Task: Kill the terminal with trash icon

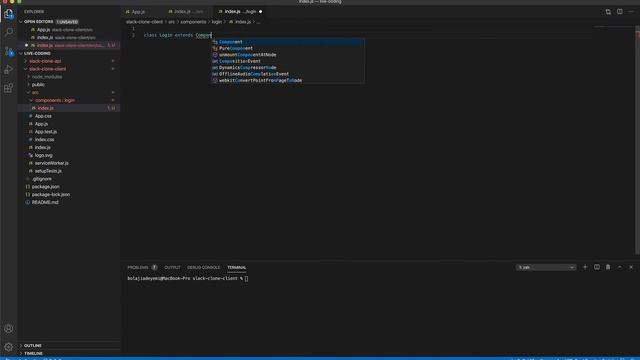Action: click(608, 267)
